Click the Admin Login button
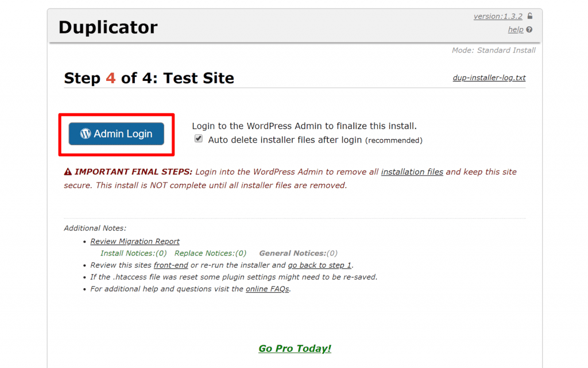This screenshot has width=588, height=368. [116, 133]
